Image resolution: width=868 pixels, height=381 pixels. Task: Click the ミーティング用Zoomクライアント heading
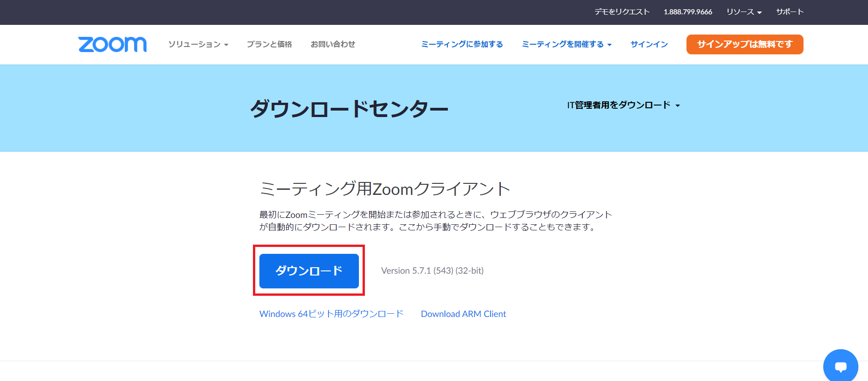point(385,189)
